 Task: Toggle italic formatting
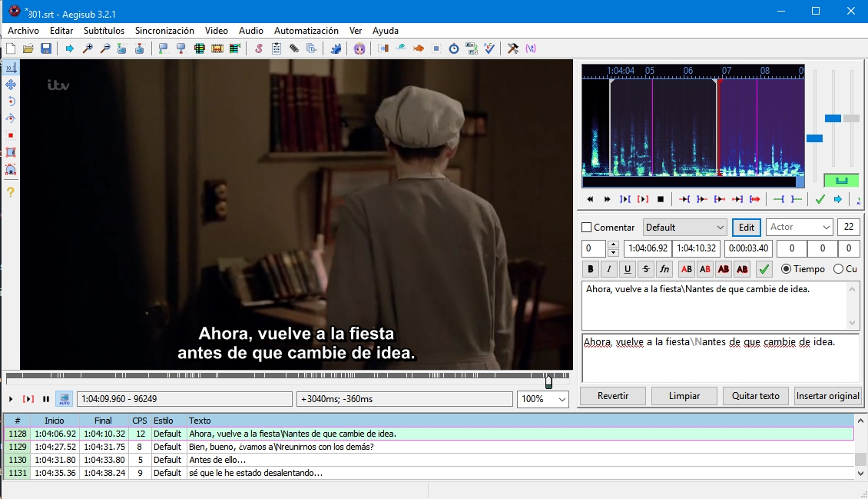click(x=609, y=269)
